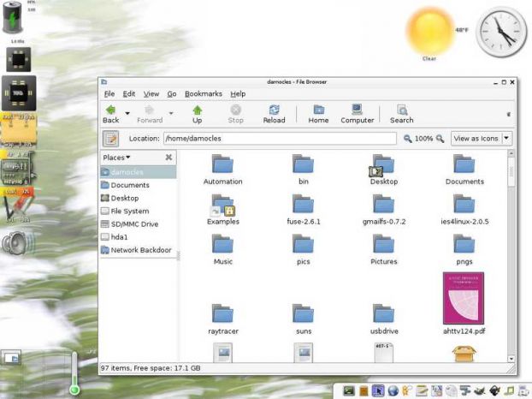Reload the current folder
Viewport: 532px width, 399px height.
275,115
